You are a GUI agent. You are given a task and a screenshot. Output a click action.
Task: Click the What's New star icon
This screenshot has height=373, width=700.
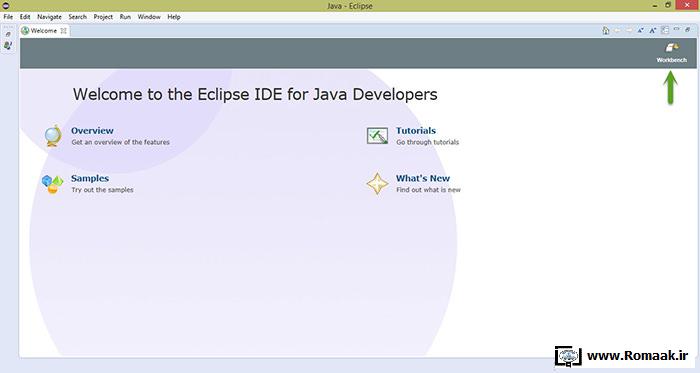[x=377, y=183]
